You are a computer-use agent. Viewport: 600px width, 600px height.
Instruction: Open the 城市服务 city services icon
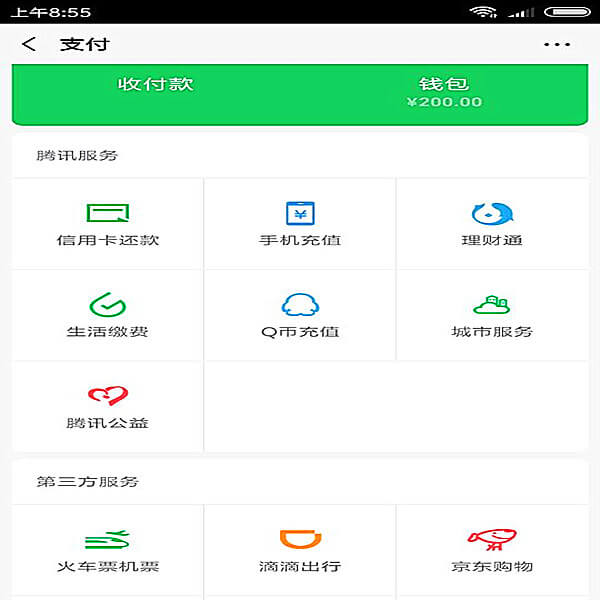492,304
